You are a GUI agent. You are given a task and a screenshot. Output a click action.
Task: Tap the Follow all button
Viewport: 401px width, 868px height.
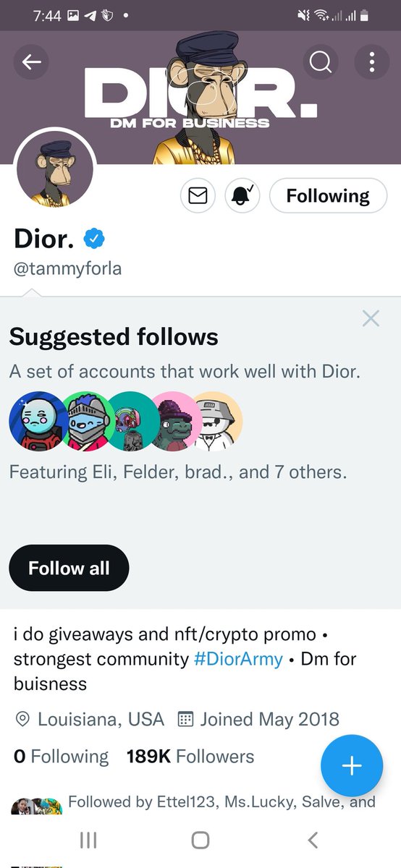[69, 568]
